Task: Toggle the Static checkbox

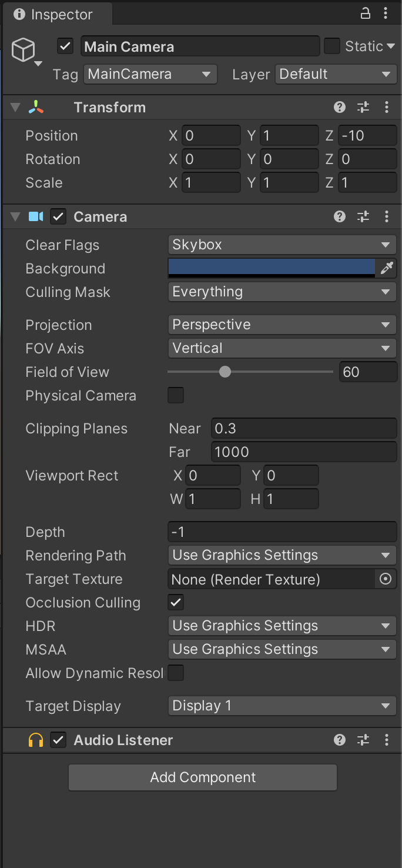Action: (x=332, y=46)
